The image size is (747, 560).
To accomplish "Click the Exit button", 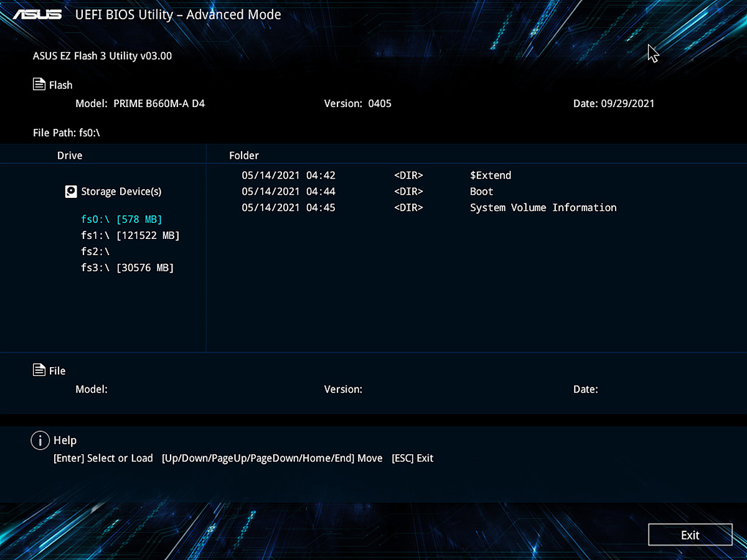I will pyautogui.click(x=690, y=534).
